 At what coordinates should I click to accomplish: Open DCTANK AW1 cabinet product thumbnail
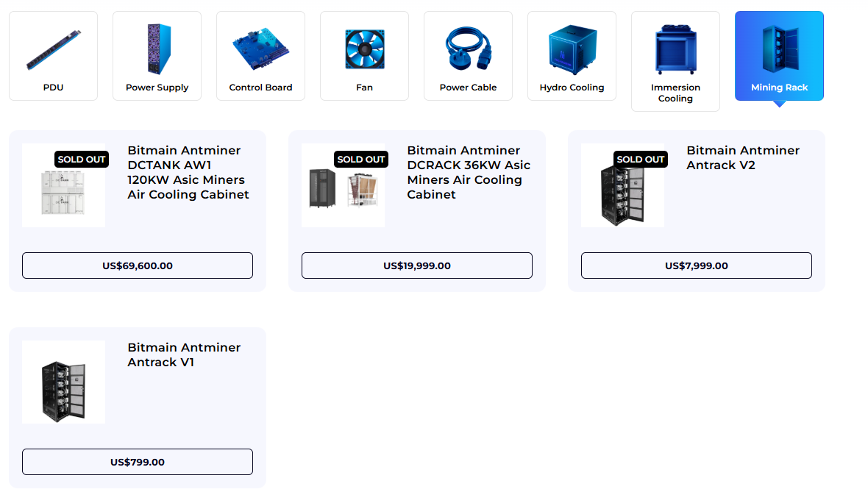click(x=64, y=185)
